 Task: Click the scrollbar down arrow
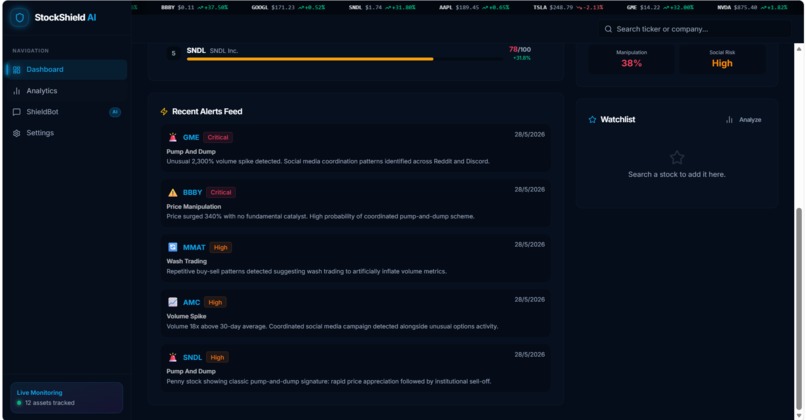(799, 415)
